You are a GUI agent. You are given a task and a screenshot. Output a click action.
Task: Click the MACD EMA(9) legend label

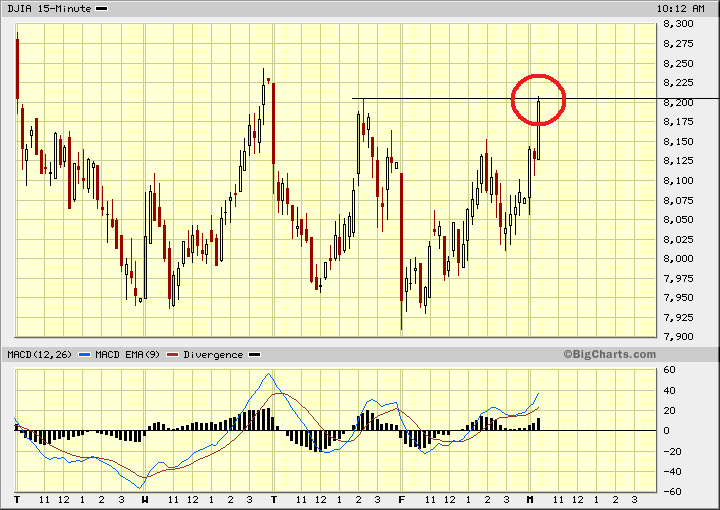tap(126, 355)
